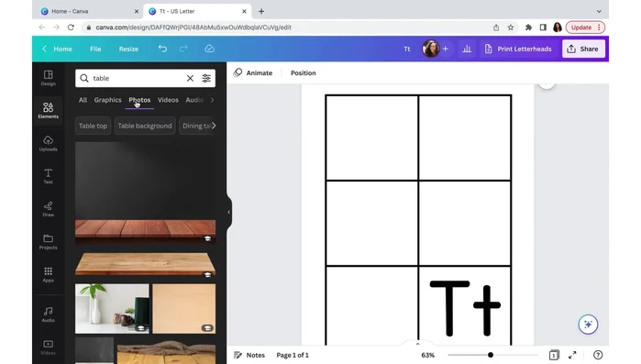
Task: Select the Table background suggestion chip
Action: click(145, 126)
